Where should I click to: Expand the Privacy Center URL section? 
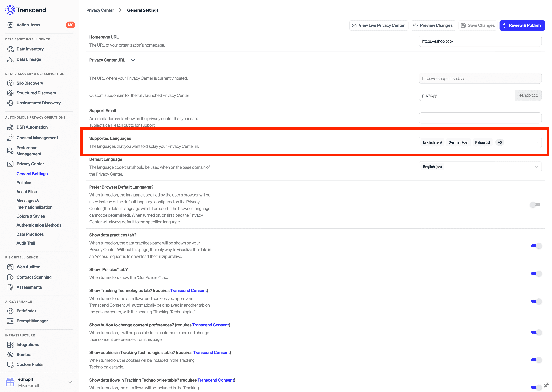coord(133,60)
